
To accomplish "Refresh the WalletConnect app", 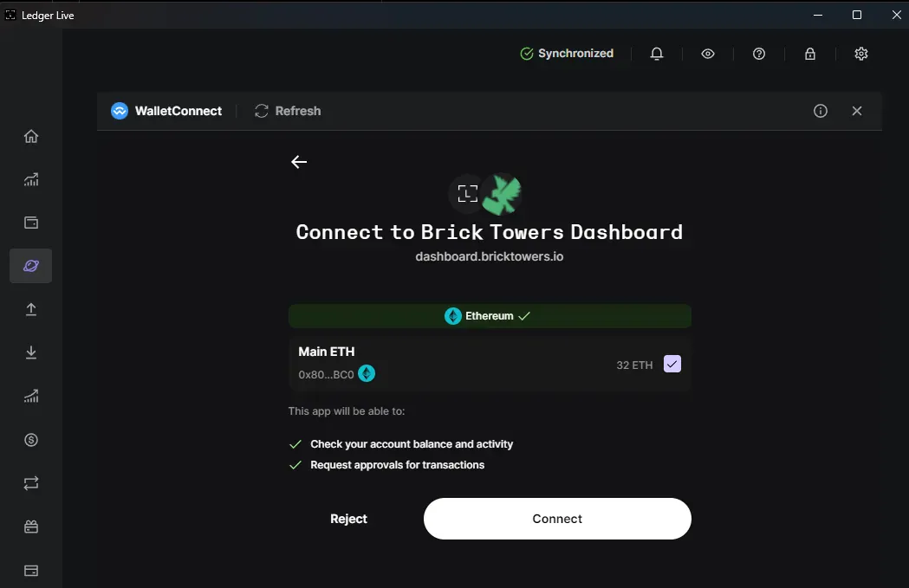I will point(288,111).
